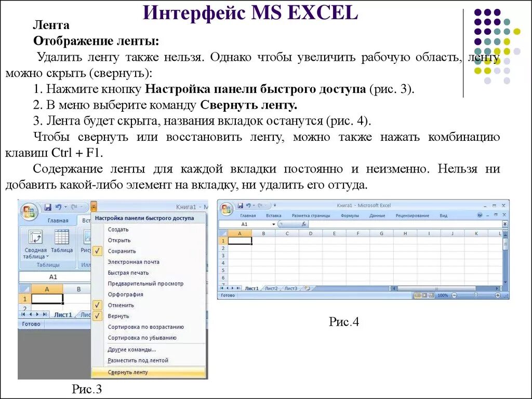This screenshot has width=532, height=399.
Task: Click Redo icon in figure 4 quick access toolbar
Action: (x=260, y=206)
